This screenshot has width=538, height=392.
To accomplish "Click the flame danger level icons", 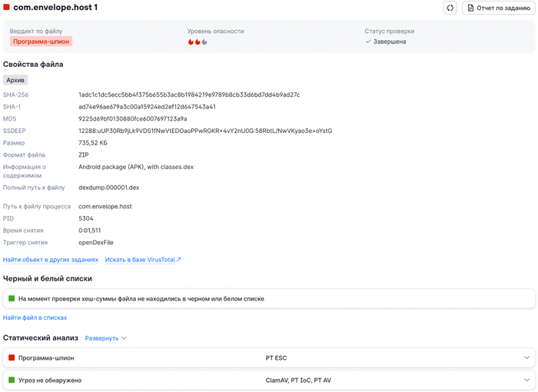I will [198, 42].
